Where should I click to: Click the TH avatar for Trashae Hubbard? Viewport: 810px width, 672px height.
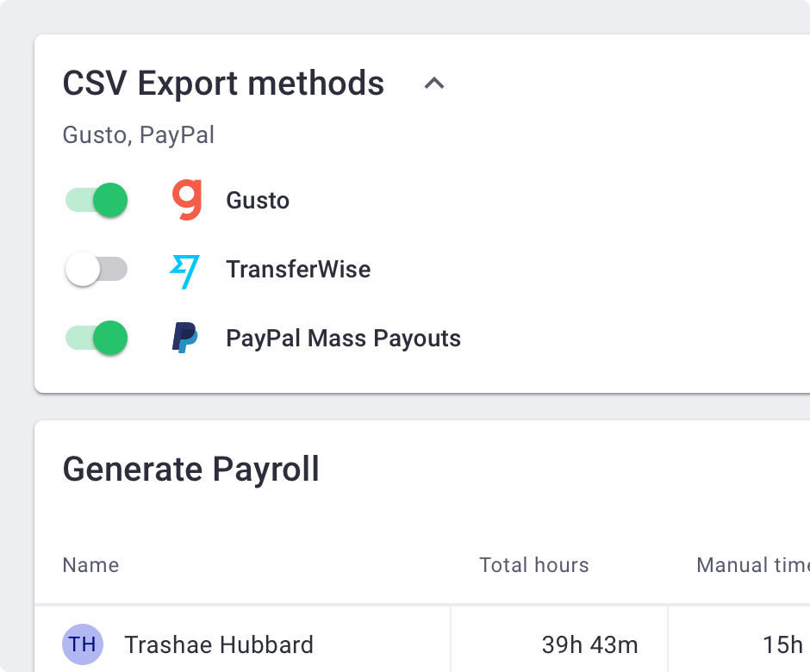(83, 644)
